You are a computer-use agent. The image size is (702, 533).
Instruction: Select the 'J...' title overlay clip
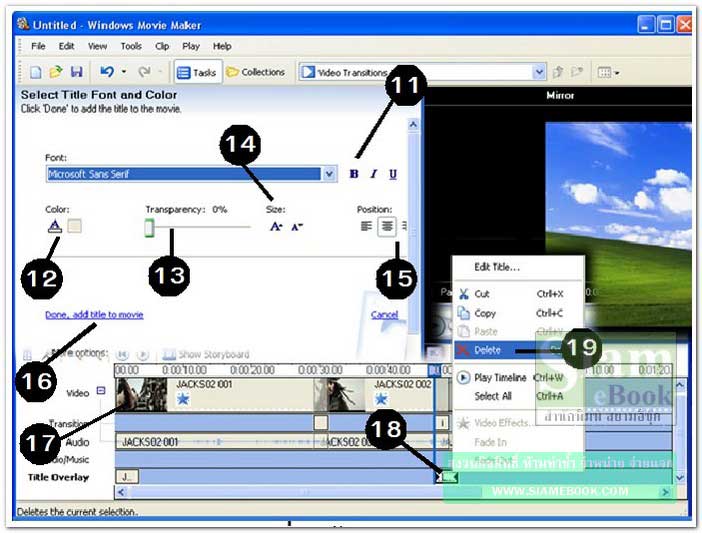point(127,477)
